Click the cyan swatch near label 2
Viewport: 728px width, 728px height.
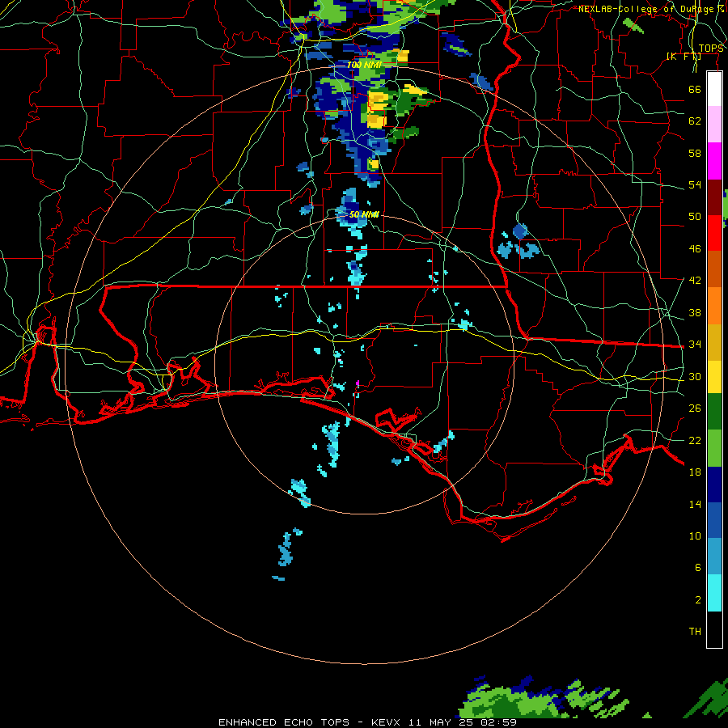pyautogui.click(x=714, y=593)
